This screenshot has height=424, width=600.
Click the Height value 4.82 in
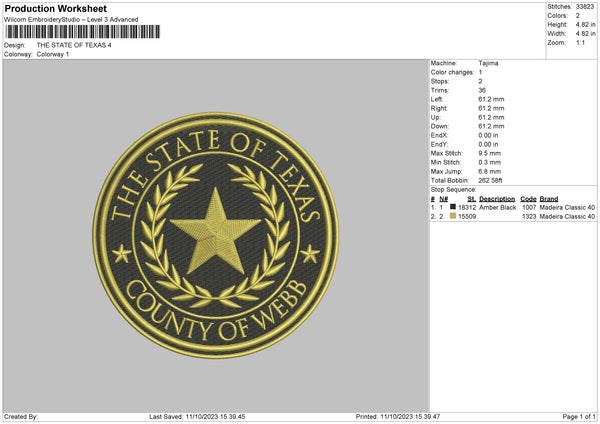pos(585,24)
